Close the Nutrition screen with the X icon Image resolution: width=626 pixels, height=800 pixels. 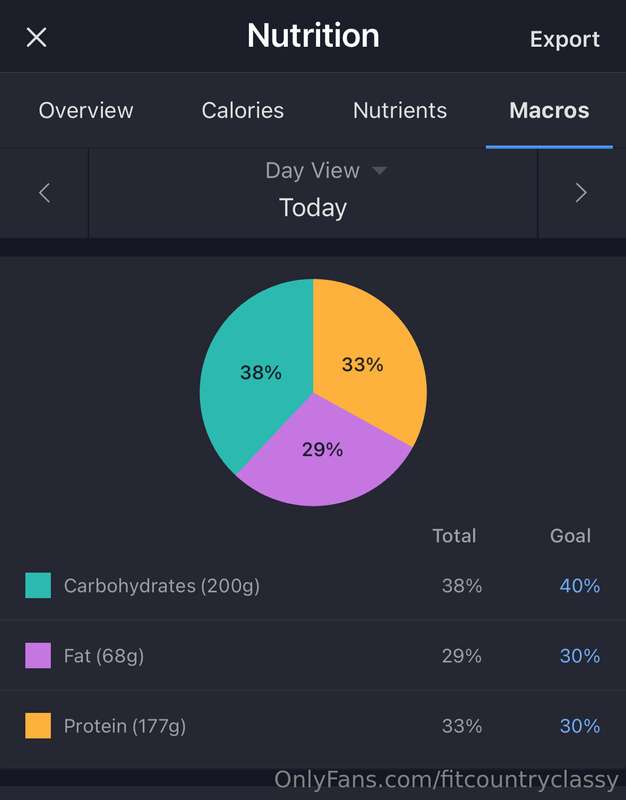coord(36,37)
